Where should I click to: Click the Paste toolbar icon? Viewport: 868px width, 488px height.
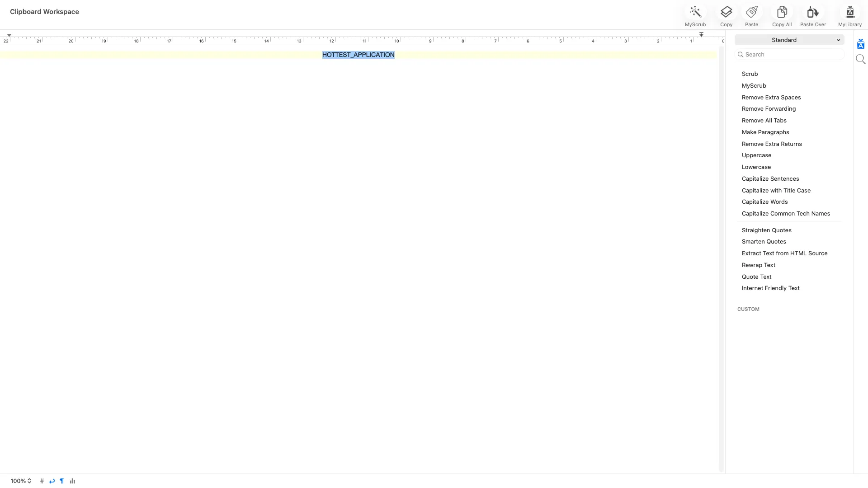tap(751, 12)
